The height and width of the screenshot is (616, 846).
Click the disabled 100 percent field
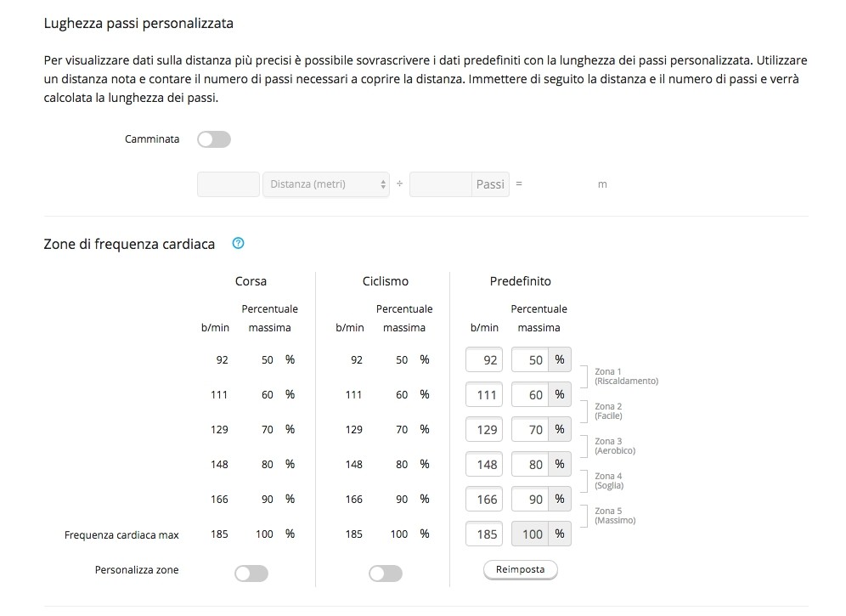pos(531,534)
